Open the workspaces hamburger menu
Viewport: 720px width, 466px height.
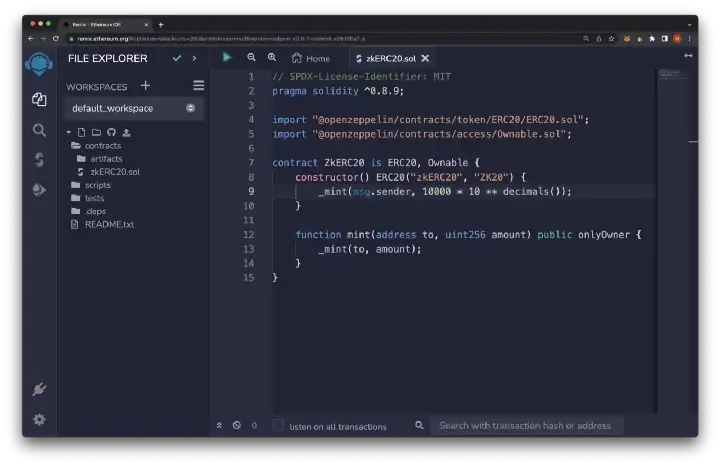(x=198, y=86)
